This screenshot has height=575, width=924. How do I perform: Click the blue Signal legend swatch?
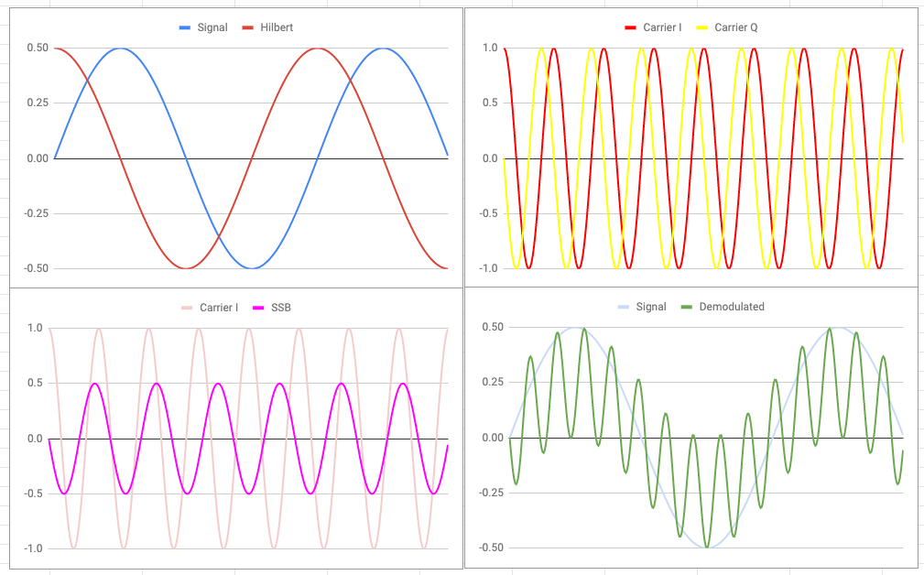[x=184, y=27]
